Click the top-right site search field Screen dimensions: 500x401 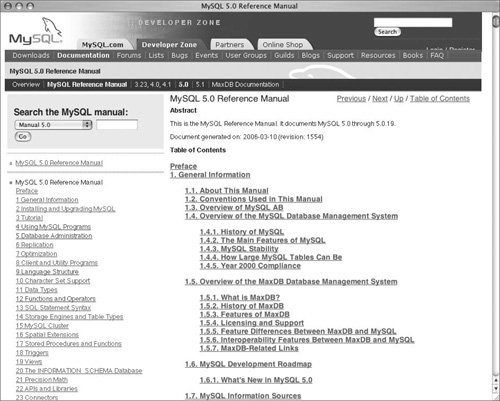[x=413, y=22]
